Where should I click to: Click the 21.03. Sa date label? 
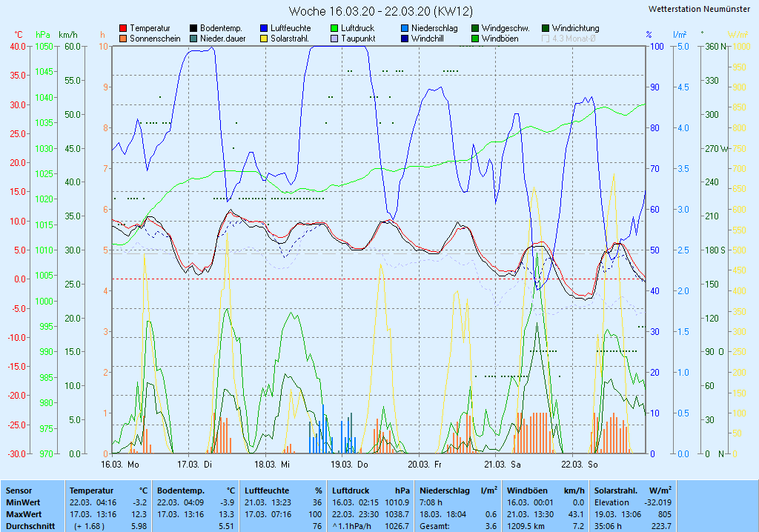tap(503, 465)
